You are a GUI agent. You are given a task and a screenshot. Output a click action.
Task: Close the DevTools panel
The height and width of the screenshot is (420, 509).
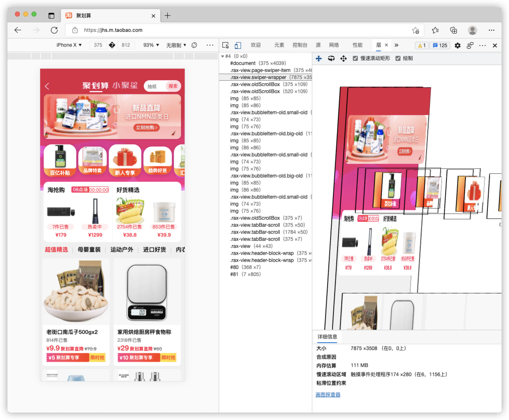coord(495,45)
